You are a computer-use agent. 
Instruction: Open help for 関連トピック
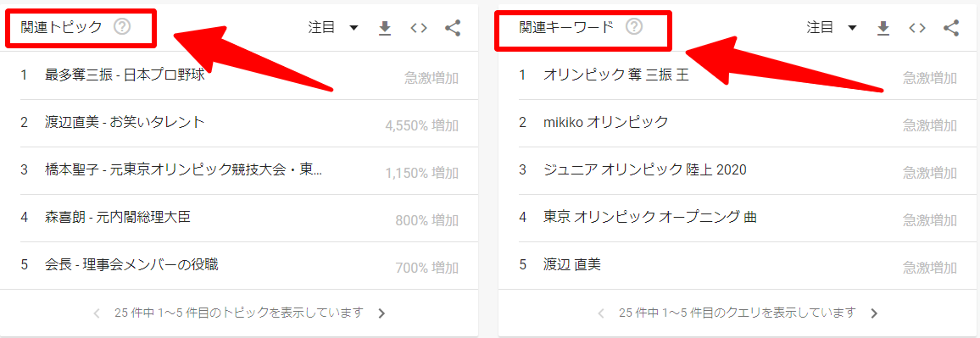pyautogui.click(x=122, y=27)
